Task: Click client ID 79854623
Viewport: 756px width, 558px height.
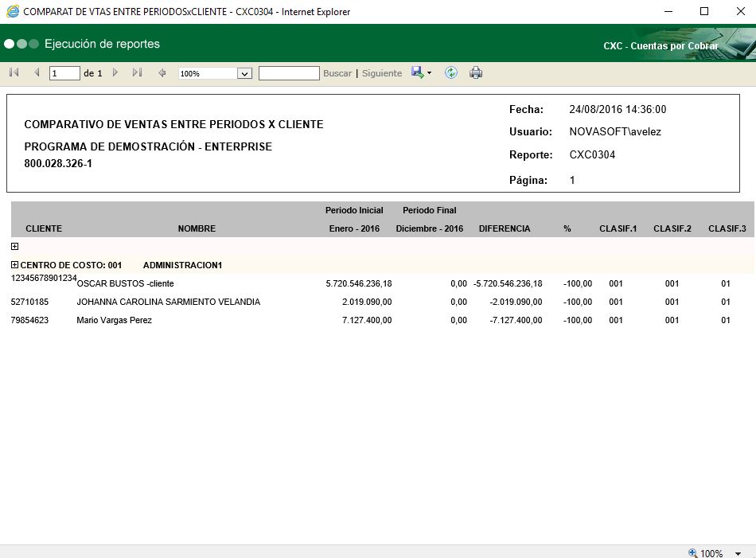Action: [30, 320]
